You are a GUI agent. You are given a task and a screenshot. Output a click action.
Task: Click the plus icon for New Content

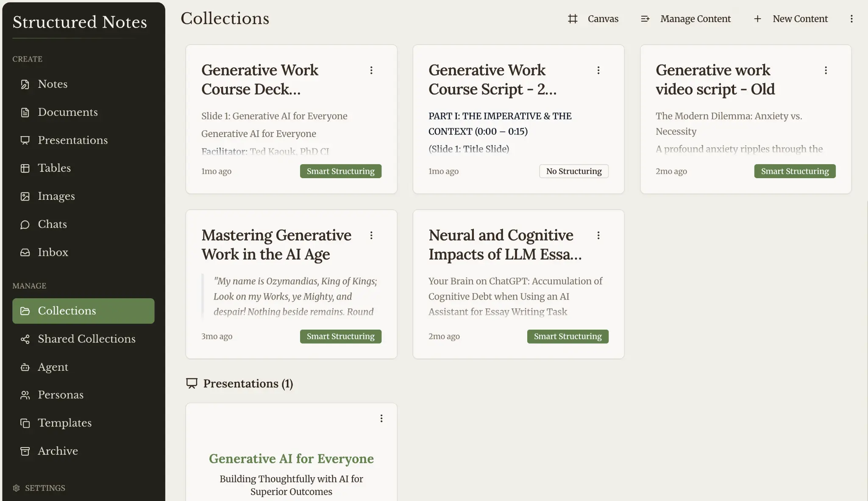tap(757, 19)
